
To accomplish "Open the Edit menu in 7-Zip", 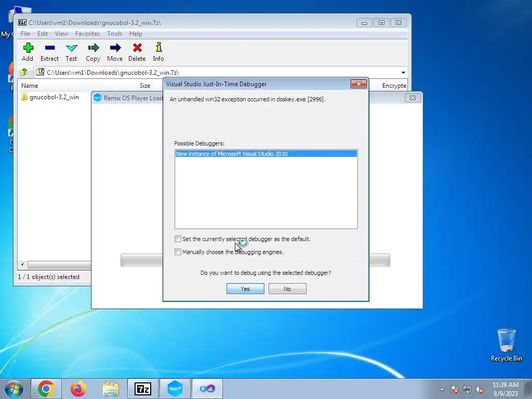I will (43, 34).
